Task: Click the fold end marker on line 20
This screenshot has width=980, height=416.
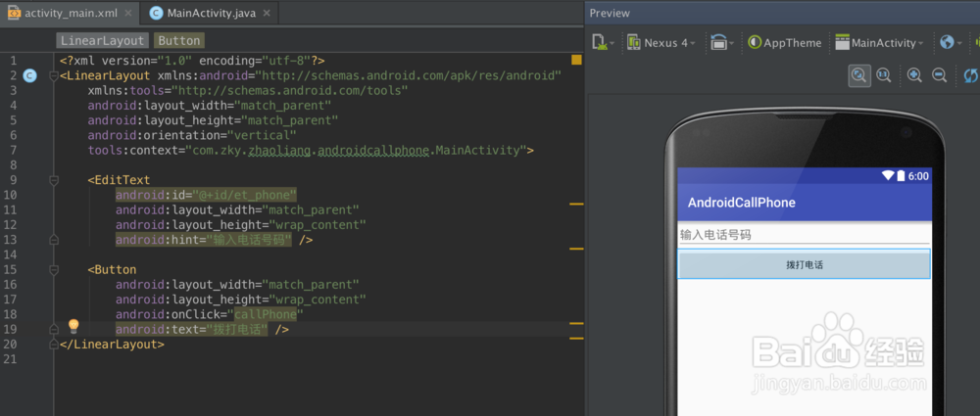Action: (54, 345)
